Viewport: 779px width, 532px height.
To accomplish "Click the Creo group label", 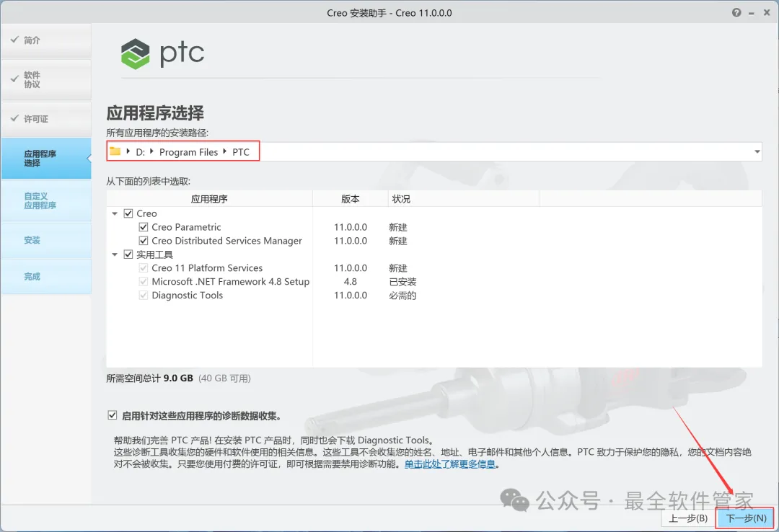I will click(x=146, y=213).
